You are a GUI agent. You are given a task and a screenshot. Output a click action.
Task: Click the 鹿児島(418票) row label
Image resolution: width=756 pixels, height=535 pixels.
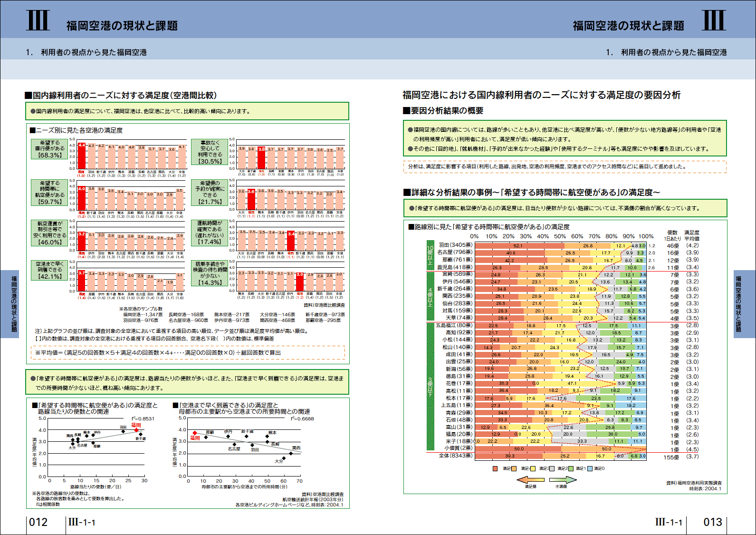pyautogui.click(x=455, y=267)
